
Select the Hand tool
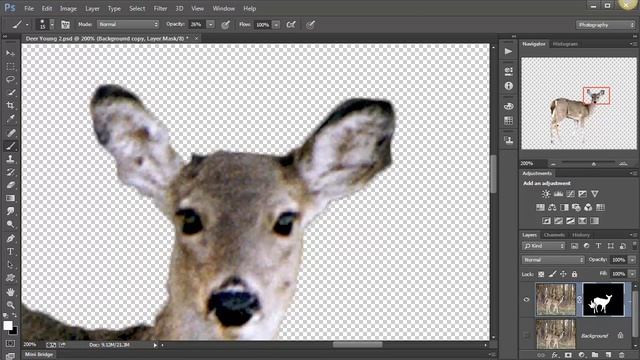pos(10,292)
